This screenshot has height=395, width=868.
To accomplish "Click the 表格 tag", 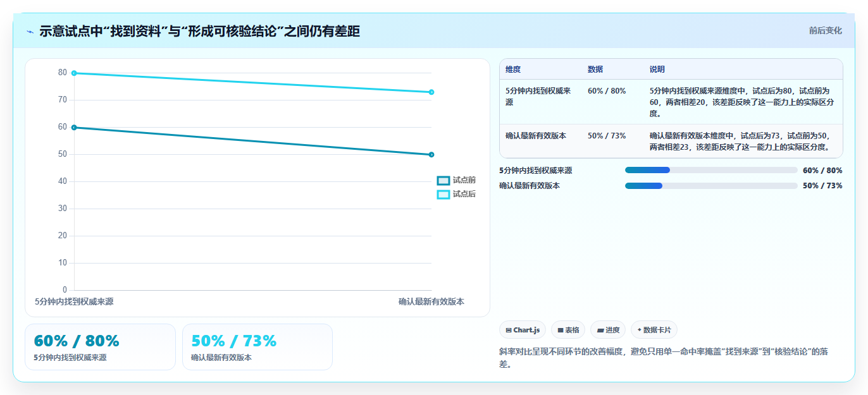I will 568,330.
